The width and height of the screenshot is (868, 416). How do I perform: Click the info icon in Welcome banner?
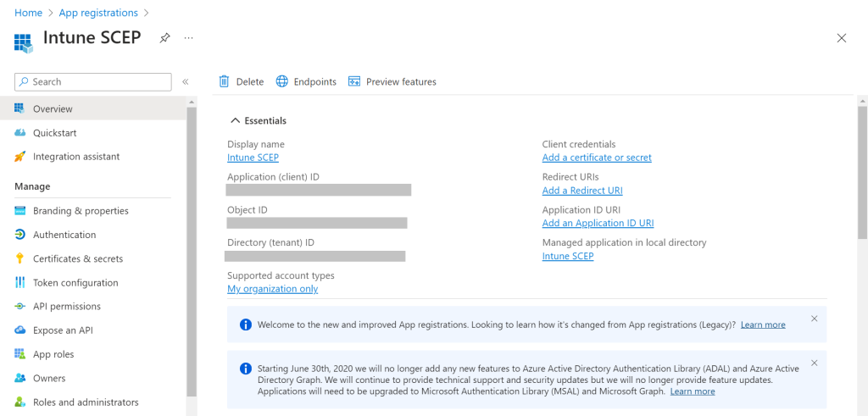(x=246, y=324)
